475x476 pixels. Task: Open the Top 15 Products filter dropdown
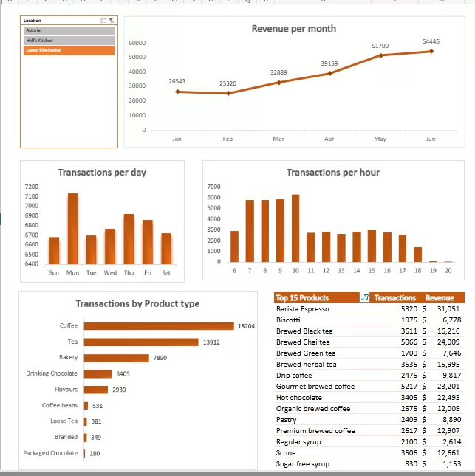pyautogui.click(x=363, y=297)
